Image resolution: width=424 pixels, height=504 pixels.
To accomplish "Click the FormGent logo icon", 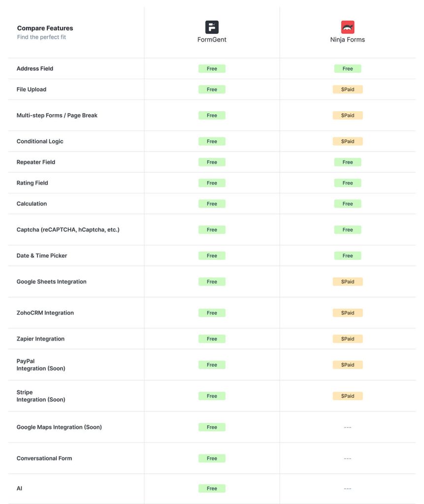I will [212, 27].
